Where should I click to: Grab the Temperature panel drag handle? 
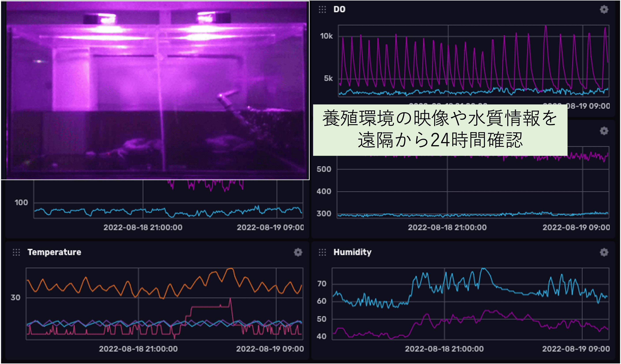pos(16,252)
